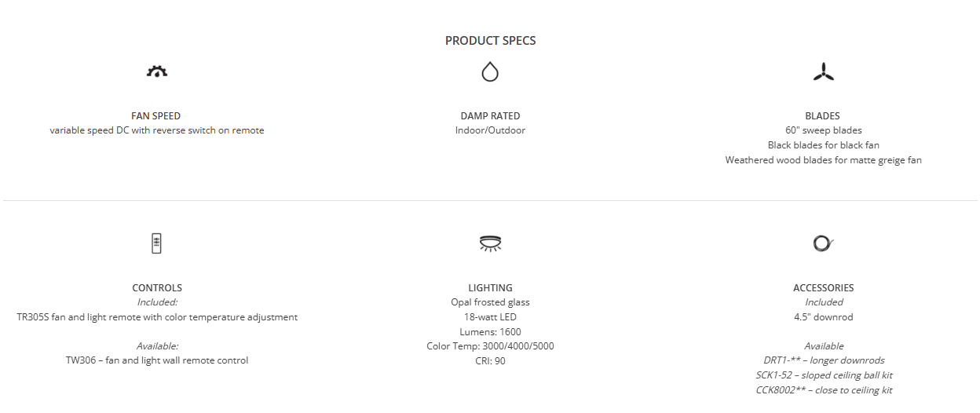Click the damp rated water droplet icon

[490, 72]
